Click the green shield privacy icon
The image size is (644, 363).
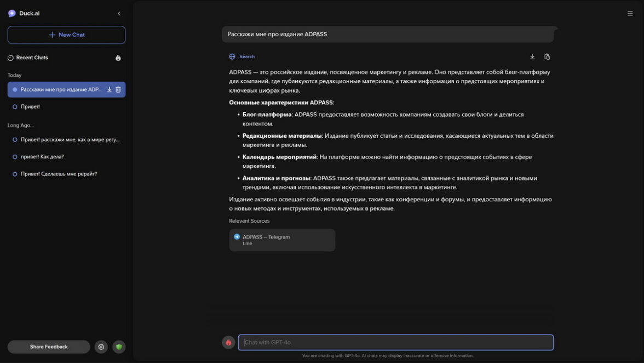coord(119,347)
